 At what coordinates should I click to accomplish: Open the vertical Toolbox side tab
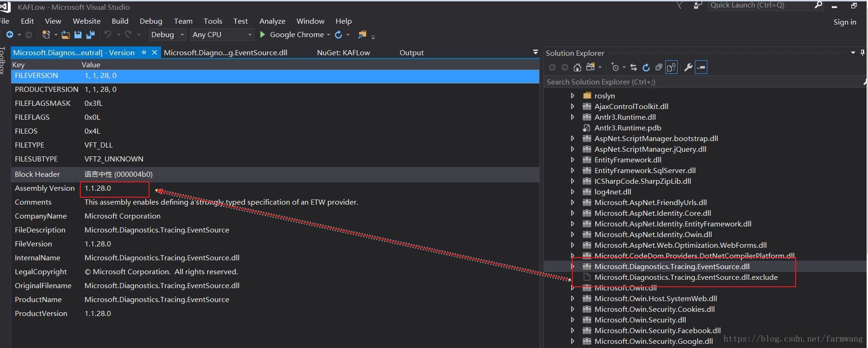pos(3,61)
